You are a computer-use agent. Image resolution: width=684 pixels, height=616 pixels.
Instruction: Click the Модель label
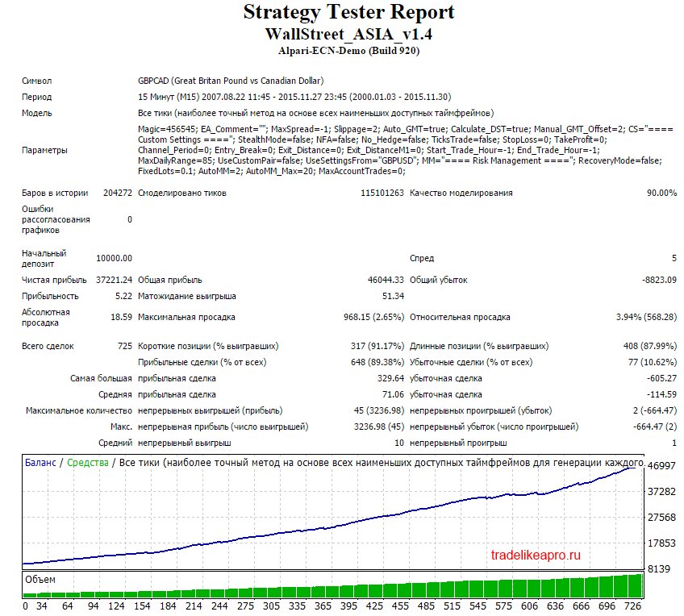36,113
